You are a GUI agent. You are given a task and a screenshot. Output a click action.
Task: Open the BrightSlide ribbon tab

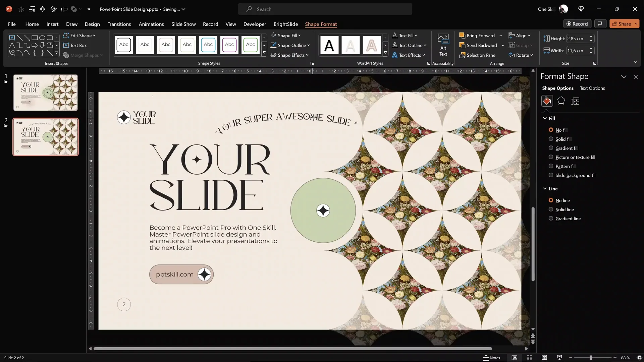click(285, 24)
